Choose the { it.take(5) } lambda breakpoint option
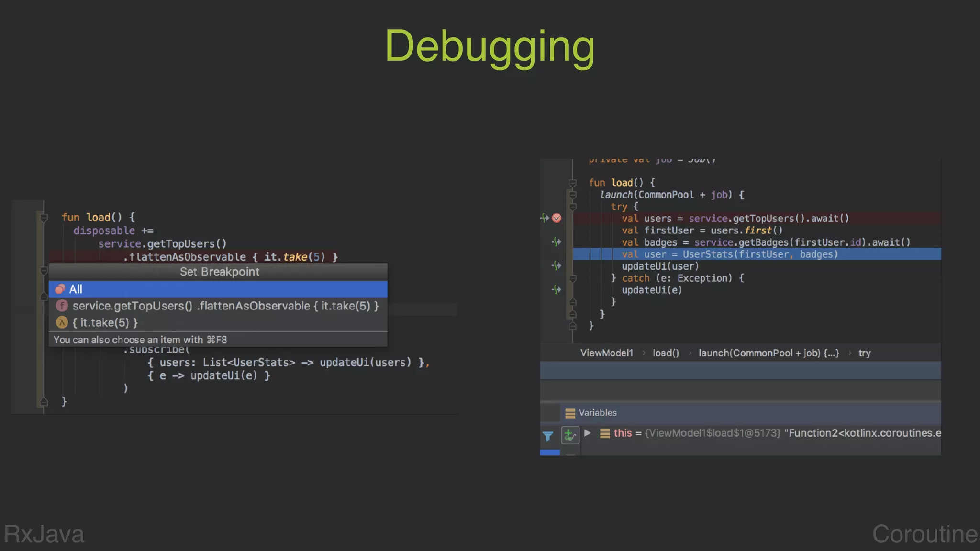 [x=218, y=322]
